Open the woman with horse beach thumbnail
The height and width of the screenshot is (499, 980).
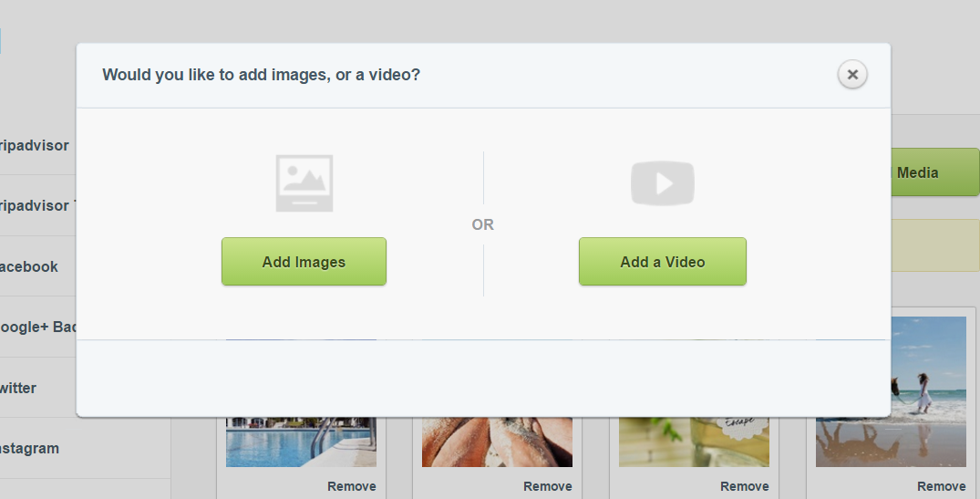(x=928, y=392)
